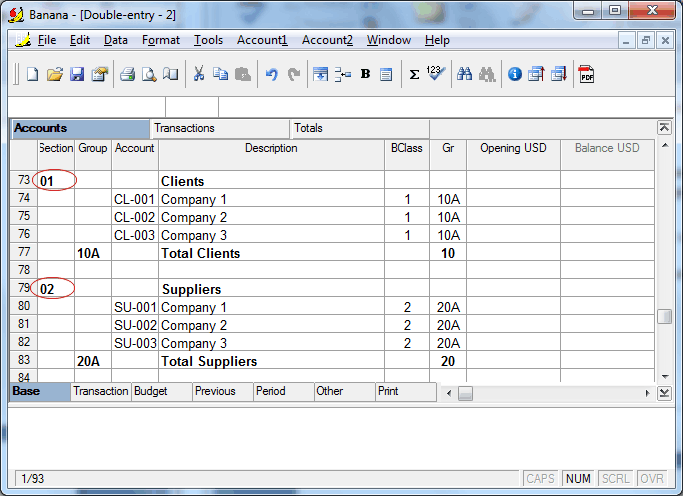Click the window icon with the down arrow
This screenshot has width=683, height=496.
click(x=559, y=74)
